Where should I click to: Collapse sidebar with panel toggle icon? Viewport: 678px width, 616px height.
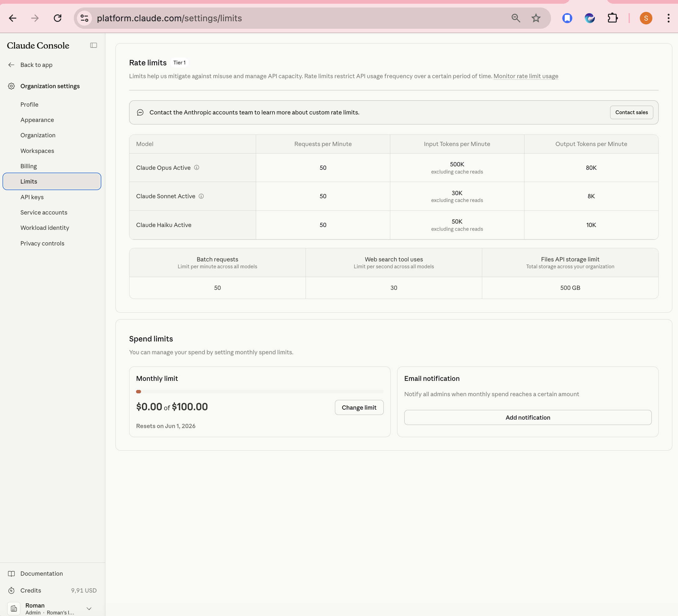click(94, 45)
